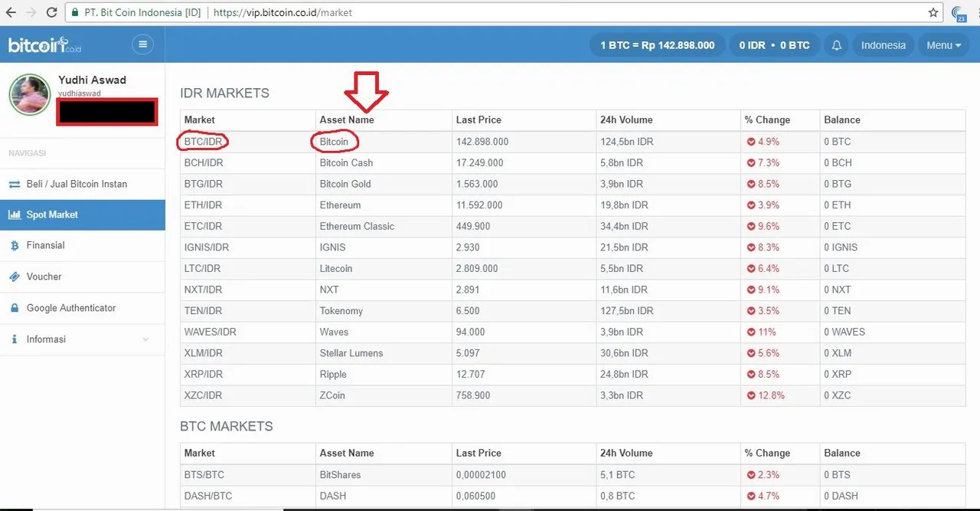The width and height of the screenshot is (980, 511).
Task: Open the Indonesia language selector
Action: coord(883,45)
